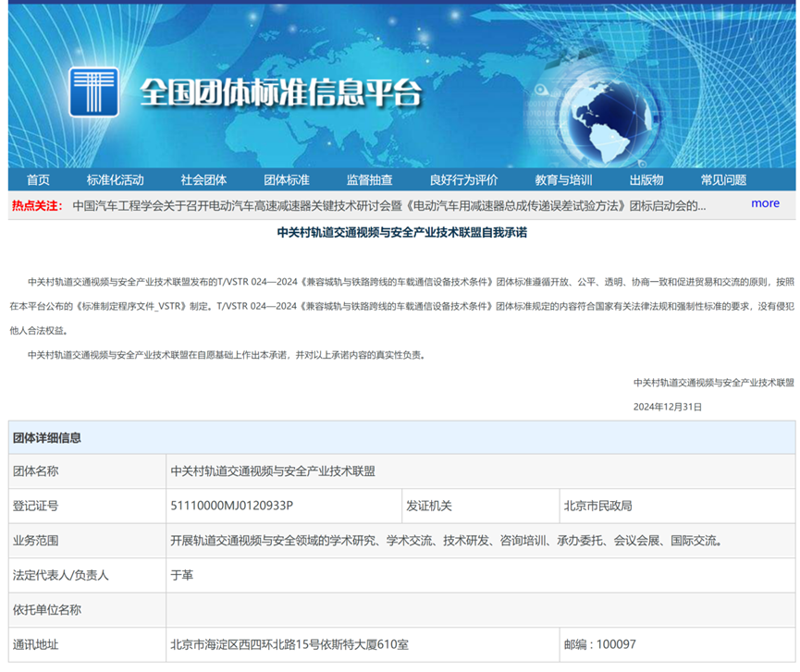Screen dimensions: 800x672
Task: Open the 首页 menu item
Action: point(38,179)
